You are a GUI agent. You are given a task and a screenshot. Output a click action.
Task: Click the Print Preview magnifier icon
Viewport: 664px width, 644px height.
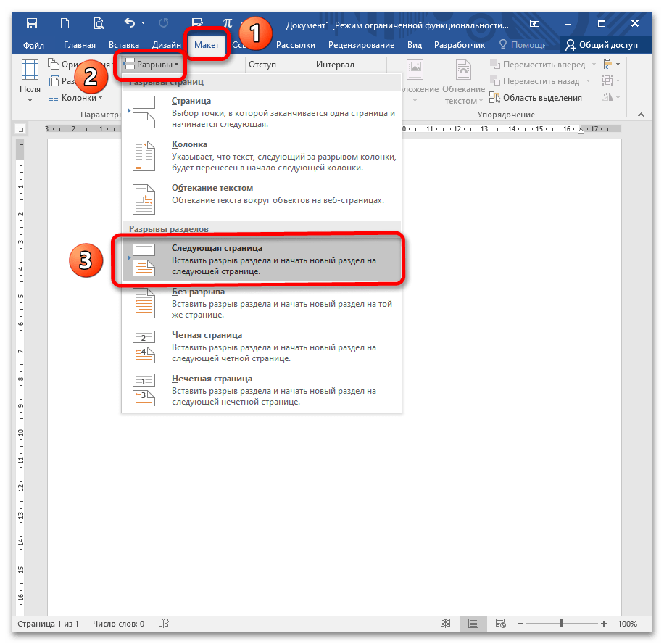[x=98, y=23]
